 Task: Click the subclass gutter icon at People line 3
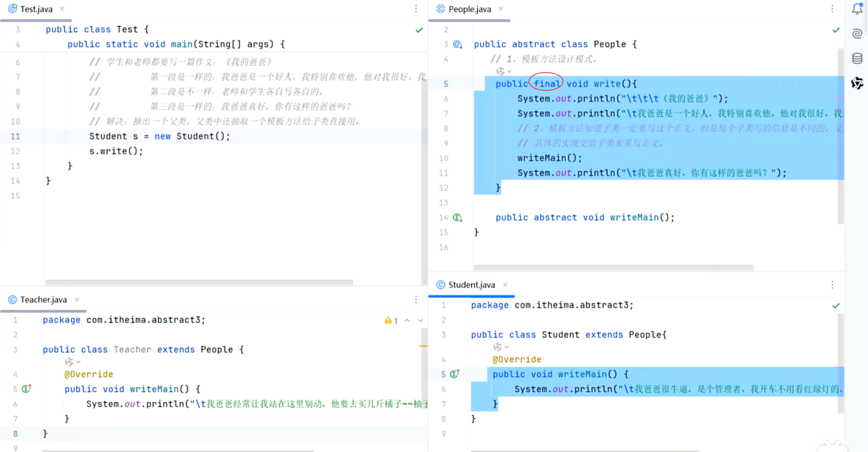pyautogui.click(x=457, y=45)
